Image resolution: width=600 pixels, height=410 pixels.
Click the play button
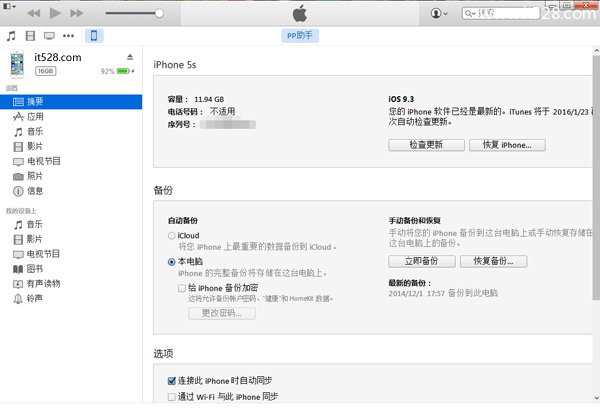tap(55, 13)
